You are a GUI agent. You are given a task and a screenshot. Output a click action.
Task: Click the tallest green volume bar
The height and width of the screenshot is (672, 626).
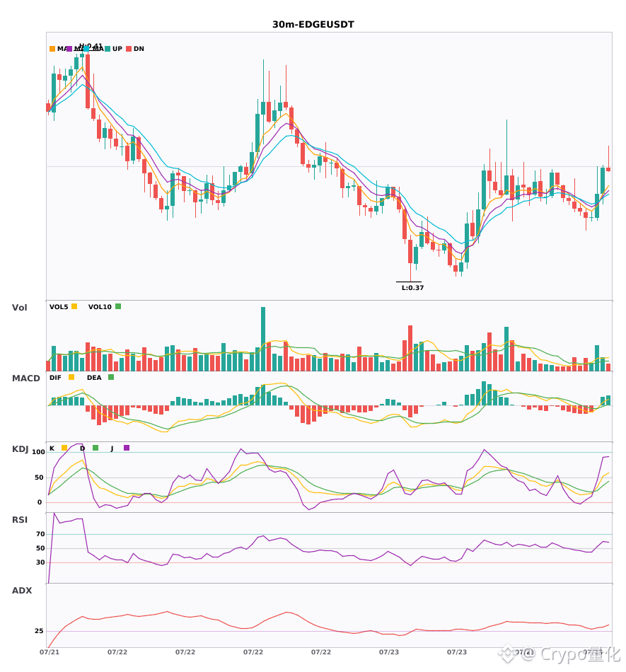pyautogui.click(x=263, y=339)
